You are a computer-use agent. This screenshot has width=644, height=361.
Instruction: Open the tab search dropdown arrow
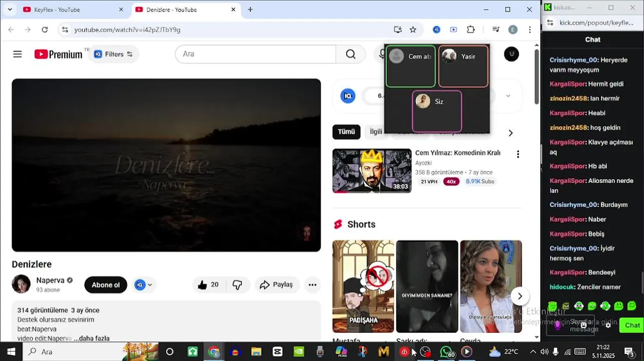click(10, 10)
